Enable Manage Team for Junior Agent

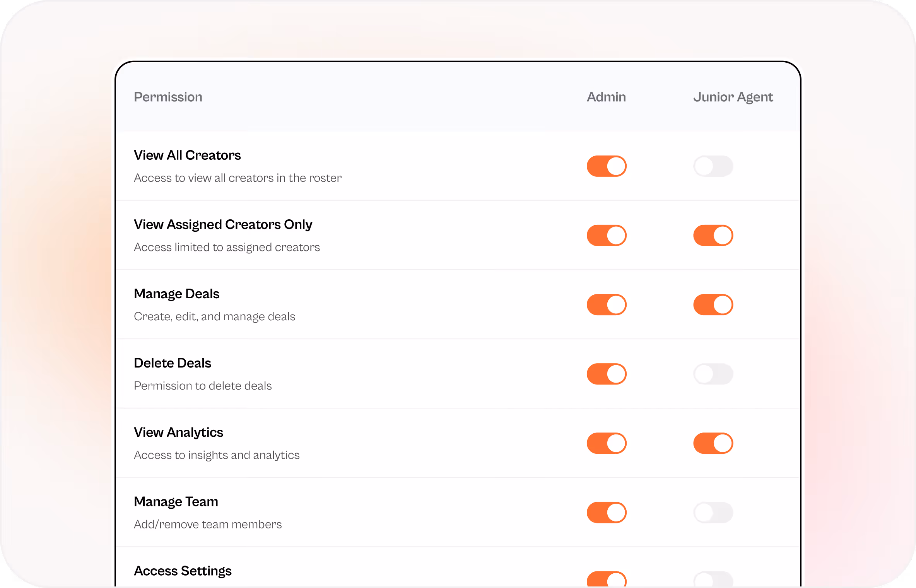[713, 512]
